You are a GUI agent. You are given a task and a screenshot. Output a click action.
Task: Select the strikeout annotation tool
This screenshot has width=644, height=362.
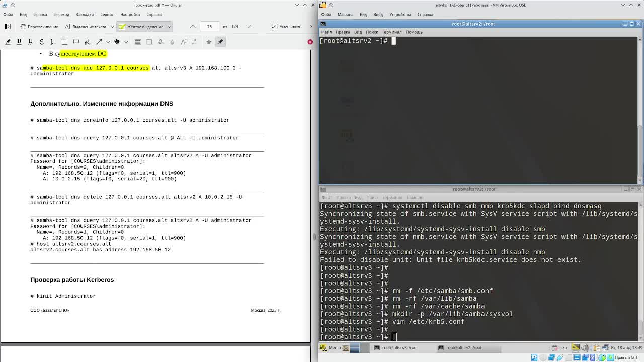(x=42, y=42)
